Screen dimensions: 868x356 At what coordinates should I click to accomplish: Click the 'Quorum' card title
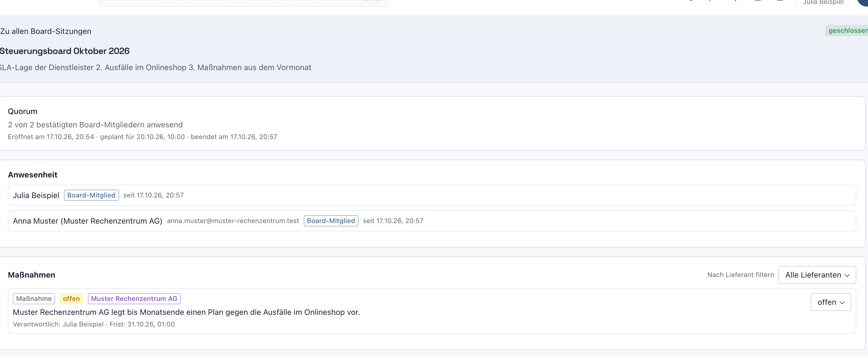(23, 112)
